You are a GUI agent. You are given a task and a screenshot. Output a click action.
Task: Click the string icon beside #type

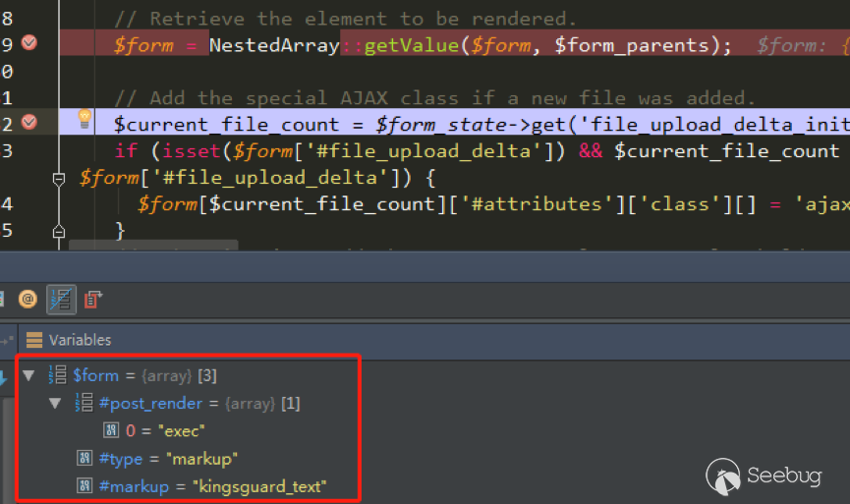point(85,459)
